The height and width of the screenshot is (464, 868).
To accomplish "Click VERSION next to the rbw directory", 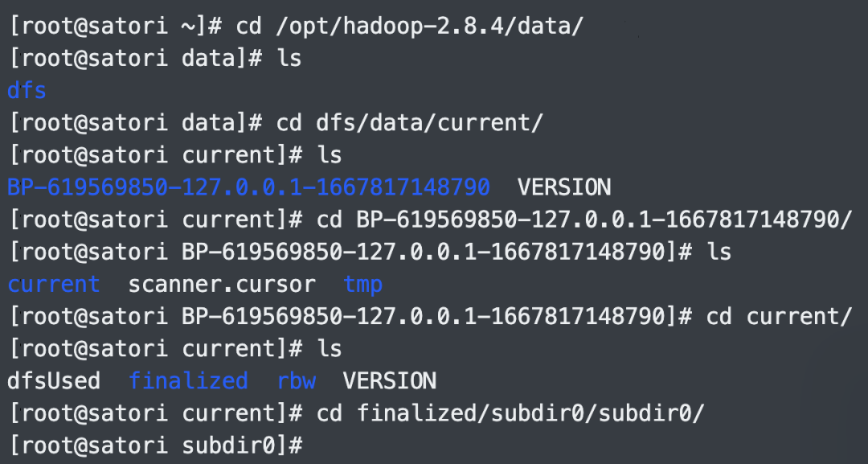I will [390, 381].
